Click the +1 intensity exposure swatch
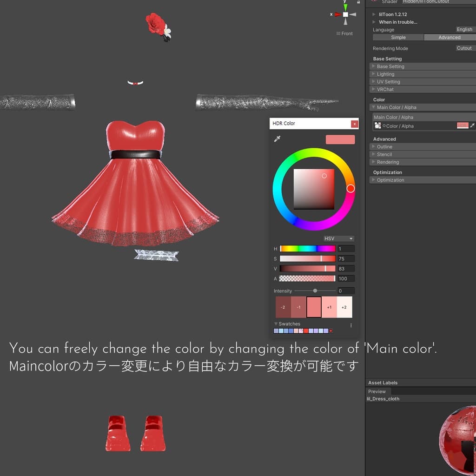The height and width of the screenshot is (476, 476). pos(329,307)
